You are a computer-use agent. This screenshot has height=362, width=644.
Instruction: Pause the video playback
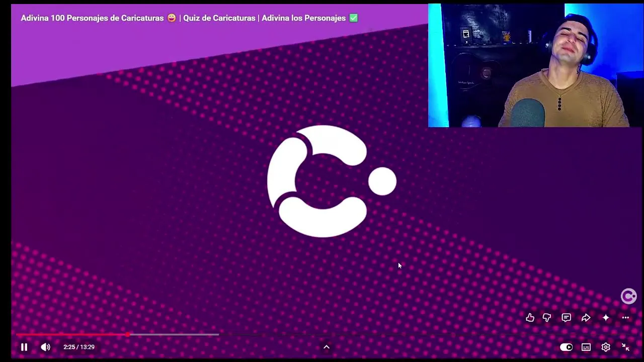point(24,347)
